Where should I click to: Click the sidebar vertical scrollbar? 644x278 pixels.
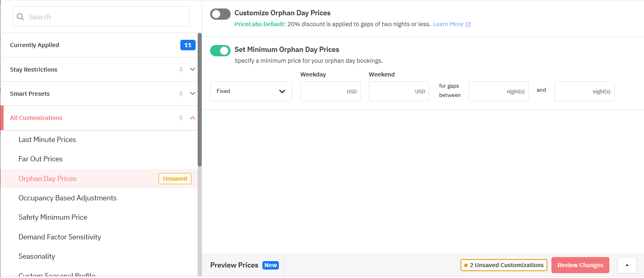click(x=200, y=100)
